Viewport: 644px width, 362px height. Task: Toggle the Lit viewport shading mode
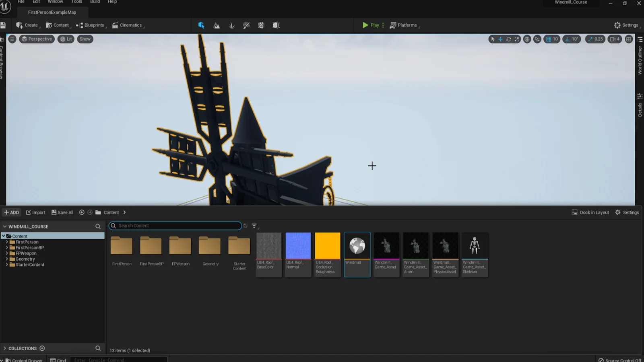coord(66,39)
